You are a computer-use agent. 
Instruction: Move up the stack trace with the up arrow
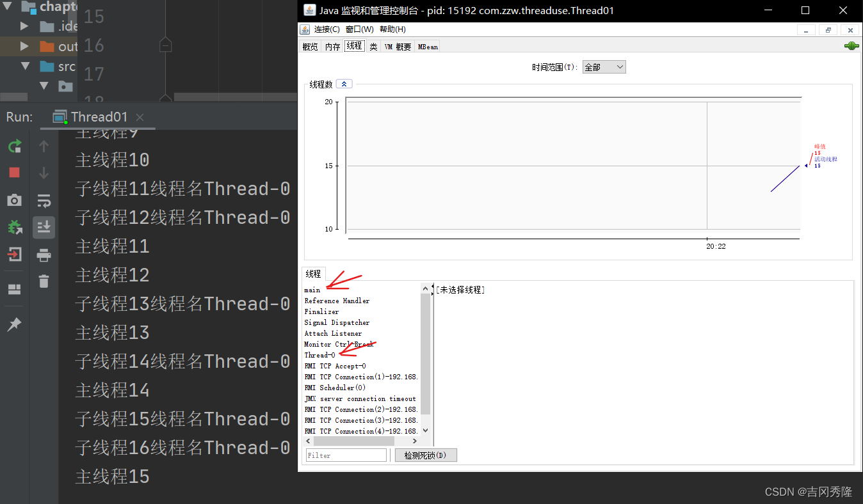click(44, 146)
